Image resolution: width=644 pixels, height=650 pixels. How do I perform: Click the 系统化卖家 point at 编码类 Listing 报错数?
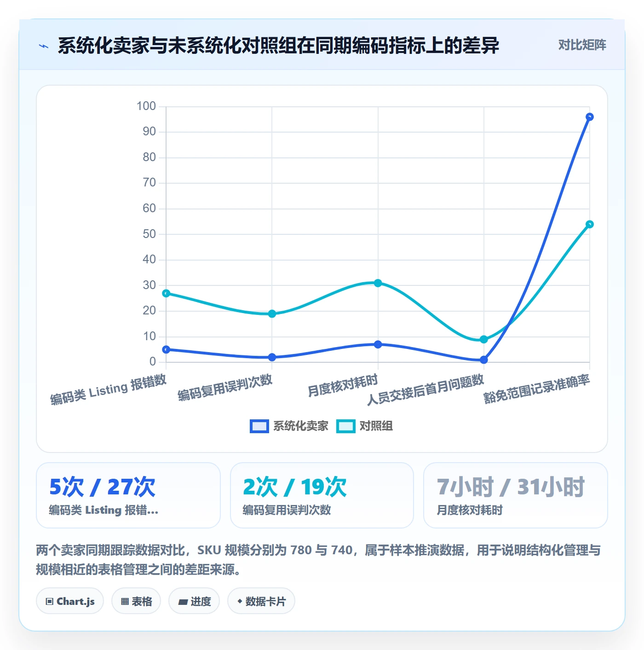166,349
